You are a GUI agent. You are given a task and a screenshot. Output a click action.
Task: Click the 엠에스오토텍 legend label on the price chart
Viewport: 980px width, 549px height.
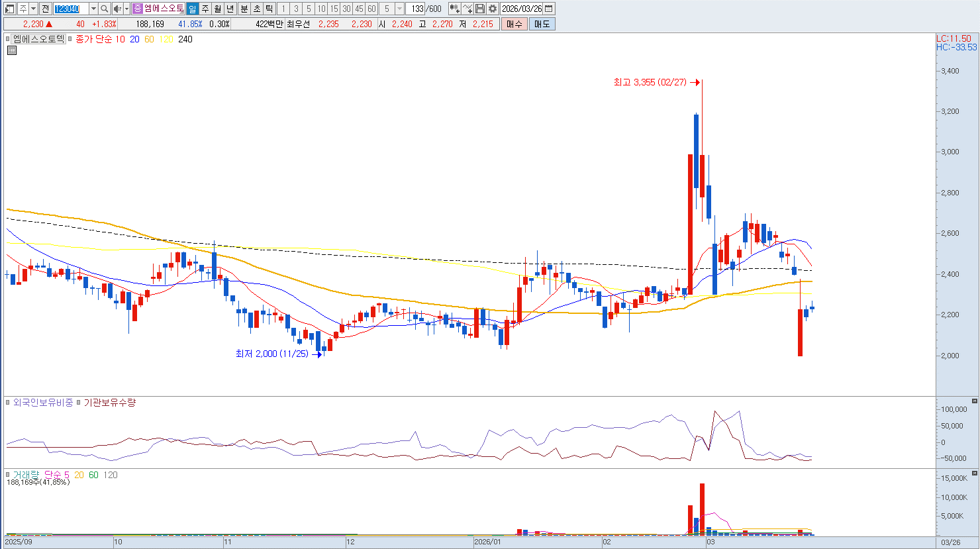[39, 39]
